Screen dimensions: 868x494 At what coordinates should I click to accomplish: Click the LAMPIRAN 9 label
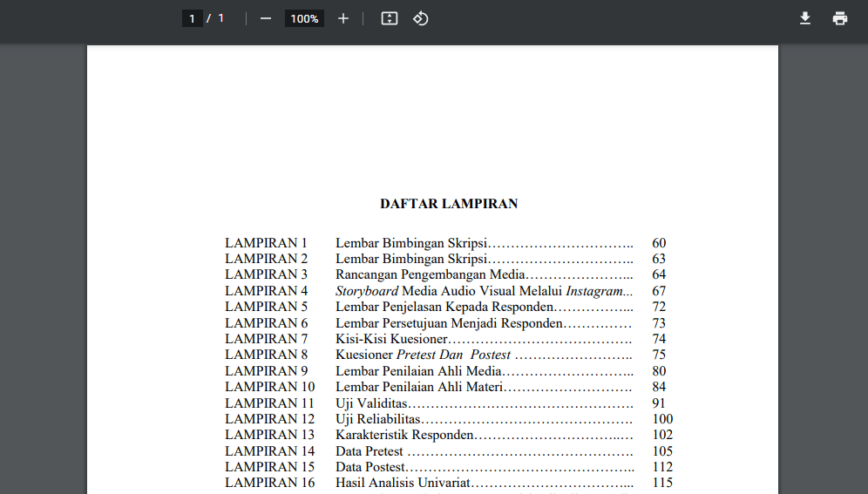[266, 370]
